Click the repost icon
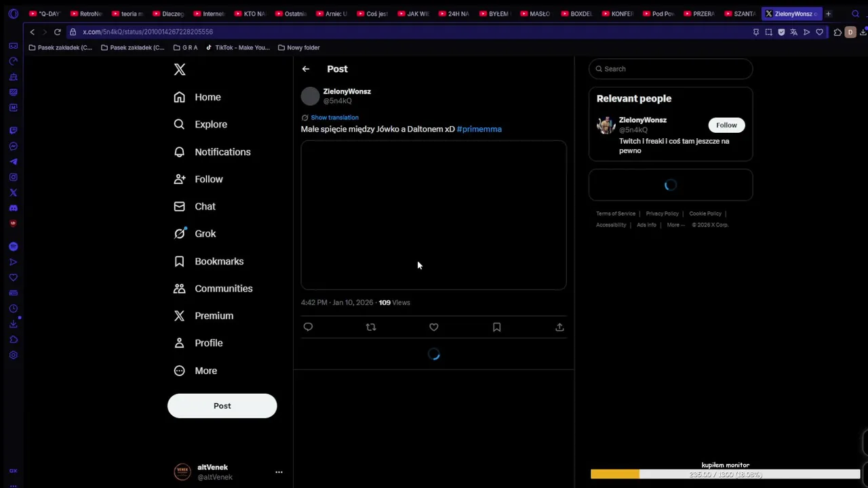Viewport: 868px width, 488px height. (x=371, y=327)
